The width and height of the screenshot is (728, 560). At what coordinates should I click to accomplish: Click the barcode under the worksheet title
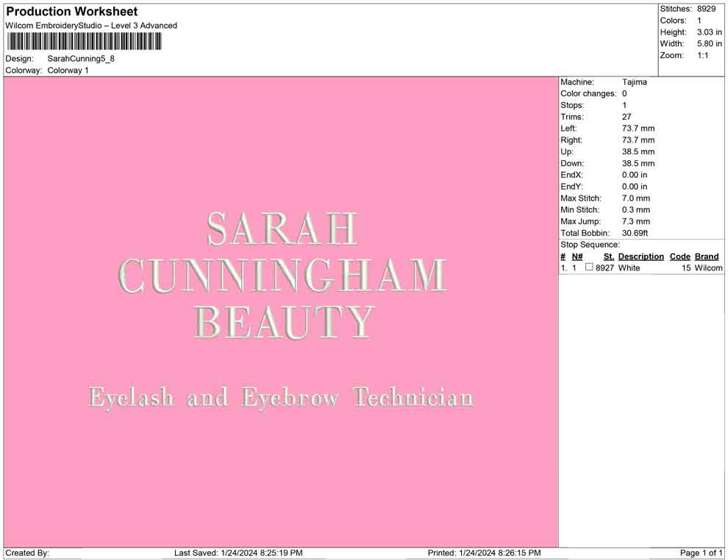tap(85, 41)
